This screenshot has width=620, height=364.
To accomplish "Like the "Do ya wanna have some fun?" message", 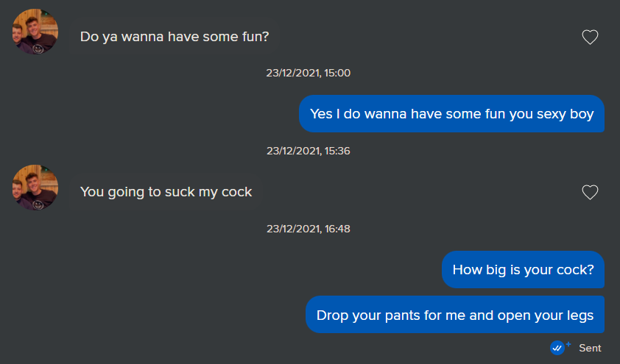I will [590, 37].
